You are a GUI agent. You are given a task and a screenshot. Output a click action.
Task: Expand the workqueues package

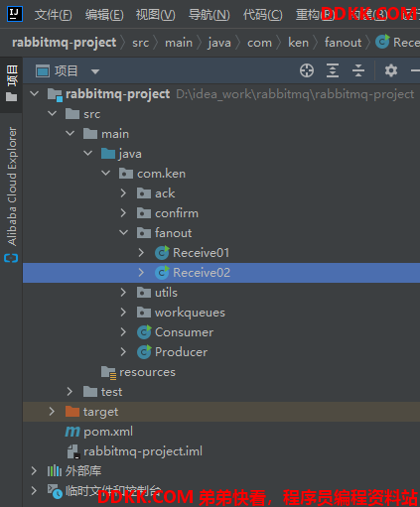tap(123, 313)
